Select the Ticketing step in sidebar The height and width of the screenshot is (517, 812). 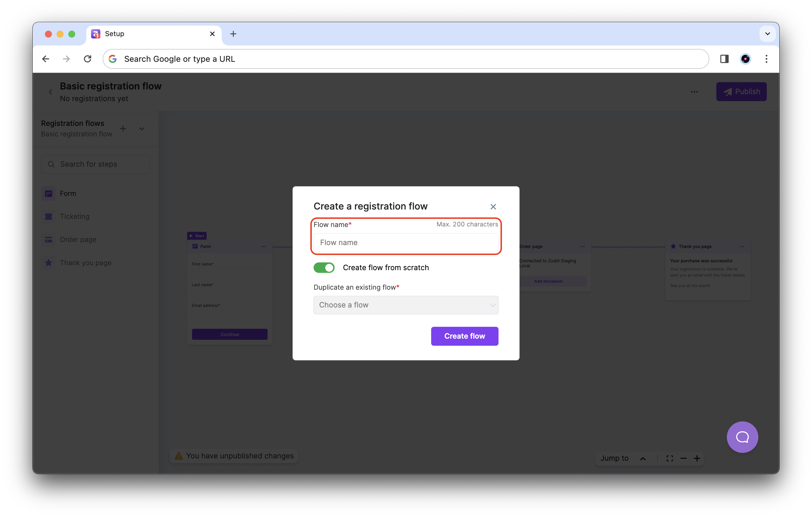(75, 216)
